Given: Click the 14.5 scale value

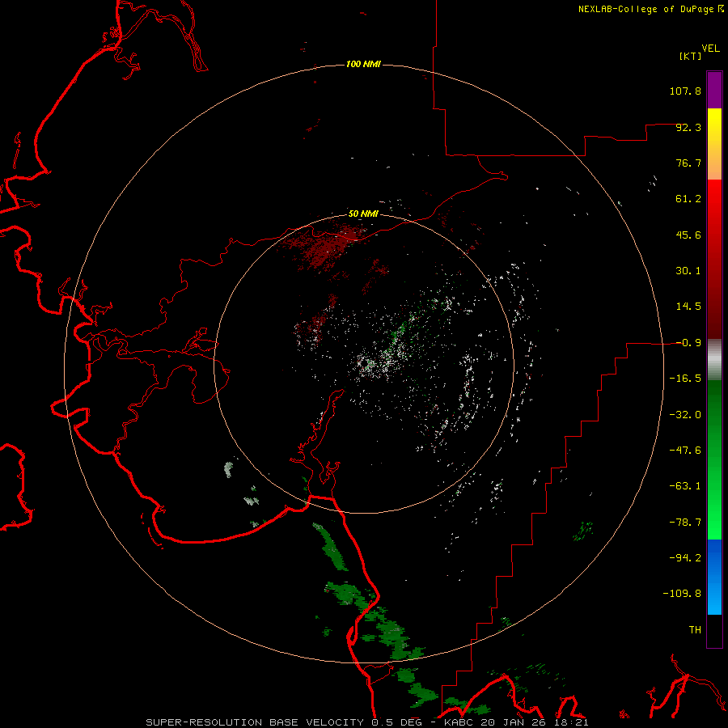Looking at the screenshot, I should point(688,307).
